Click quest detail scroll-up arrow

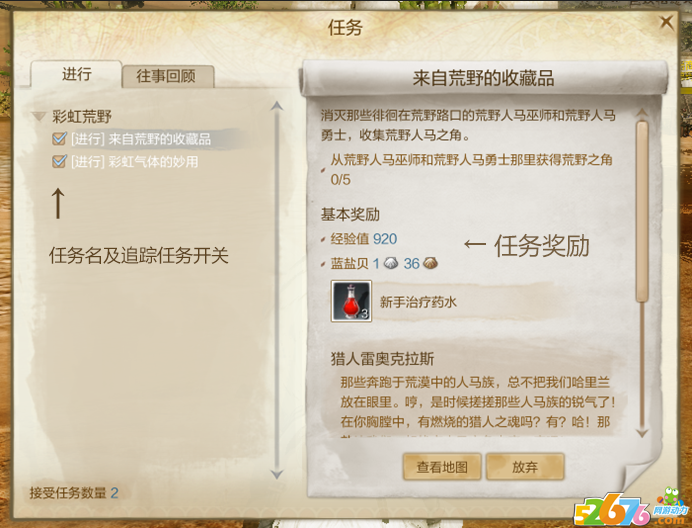coord(642,113)
